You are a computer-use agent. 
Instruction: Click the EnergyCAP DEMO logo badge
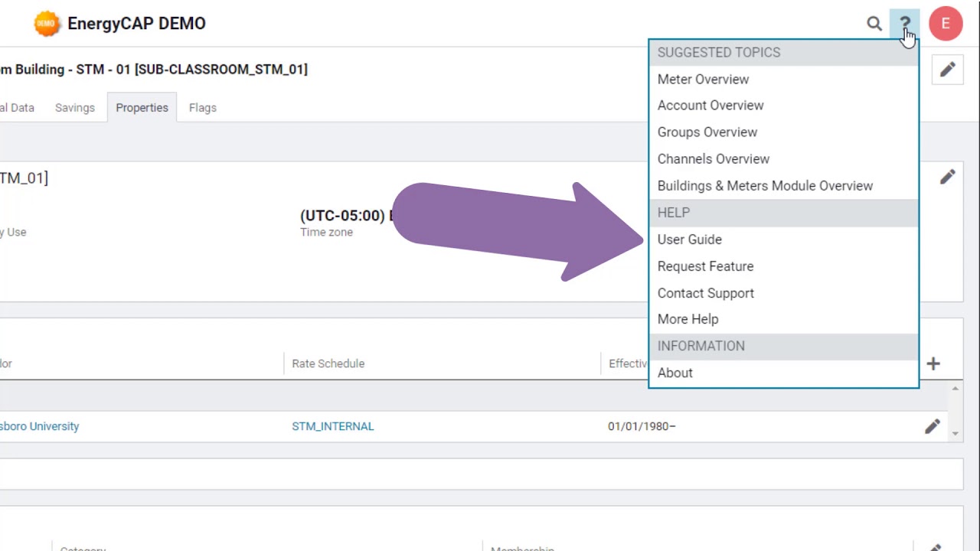pyautogui.click(x=47, y=24)
